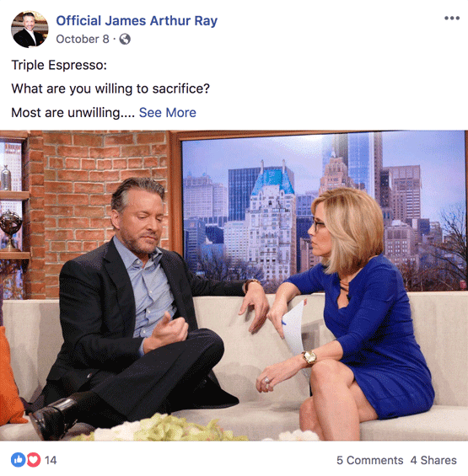Open the TV interview photo
468x476 pixels.
coord(234,286)
